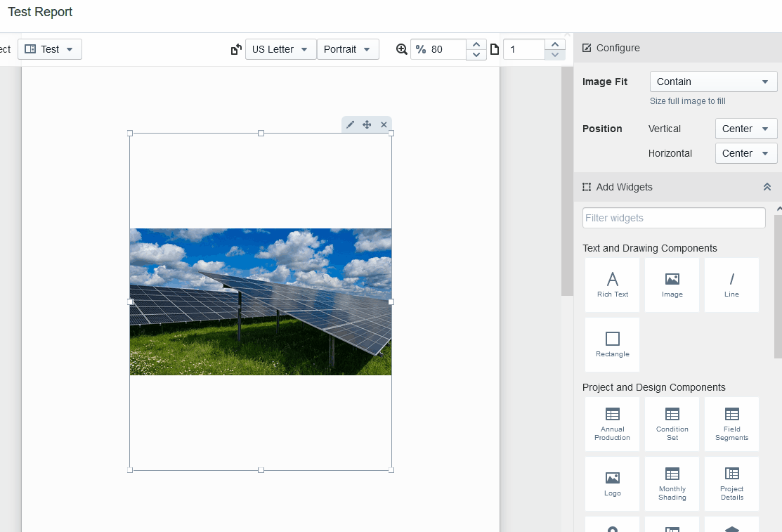Open the Vertical position dropdown
Image resolution: width=782 pixels, height=532 pixels.
[745, 129]
